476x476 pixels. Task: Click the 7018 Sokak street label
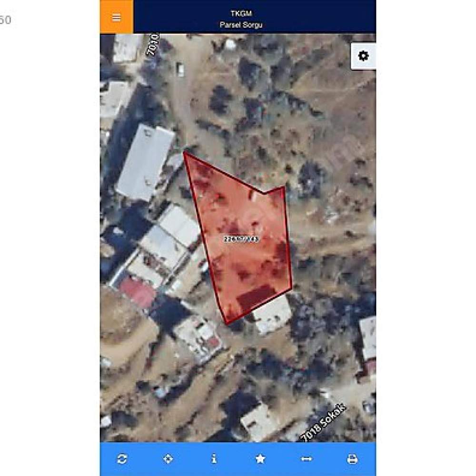(x=323, y=422)
